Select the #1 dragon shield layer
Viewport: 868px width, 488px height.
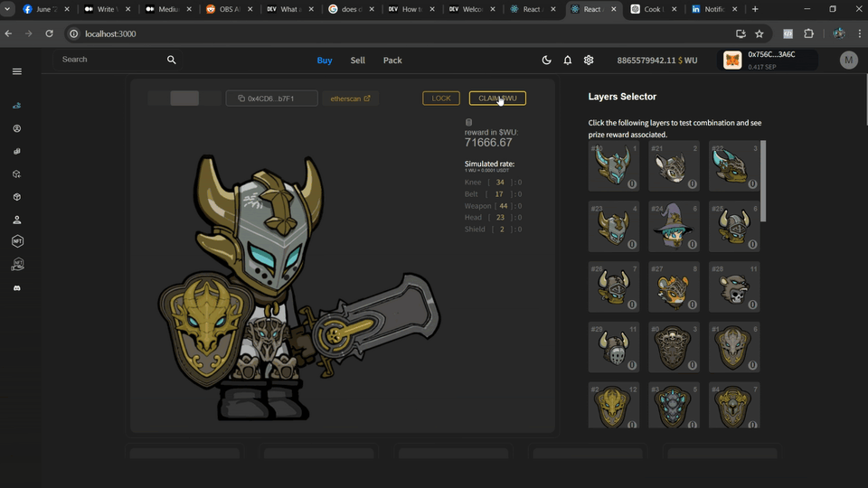pyautogui.click(x=734, y=347)
